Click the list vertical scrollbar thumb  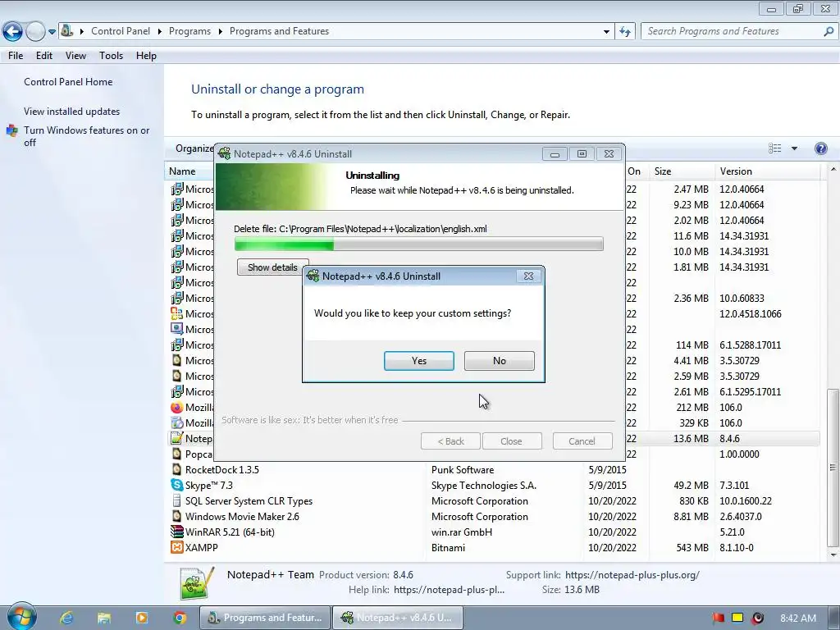833,467
